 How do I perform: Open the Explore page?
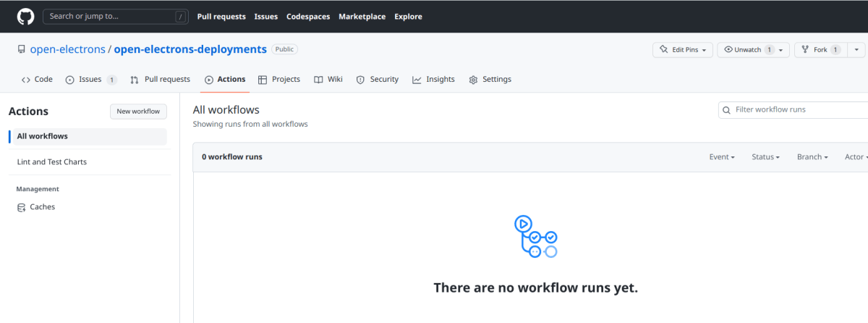click(408, 17)
